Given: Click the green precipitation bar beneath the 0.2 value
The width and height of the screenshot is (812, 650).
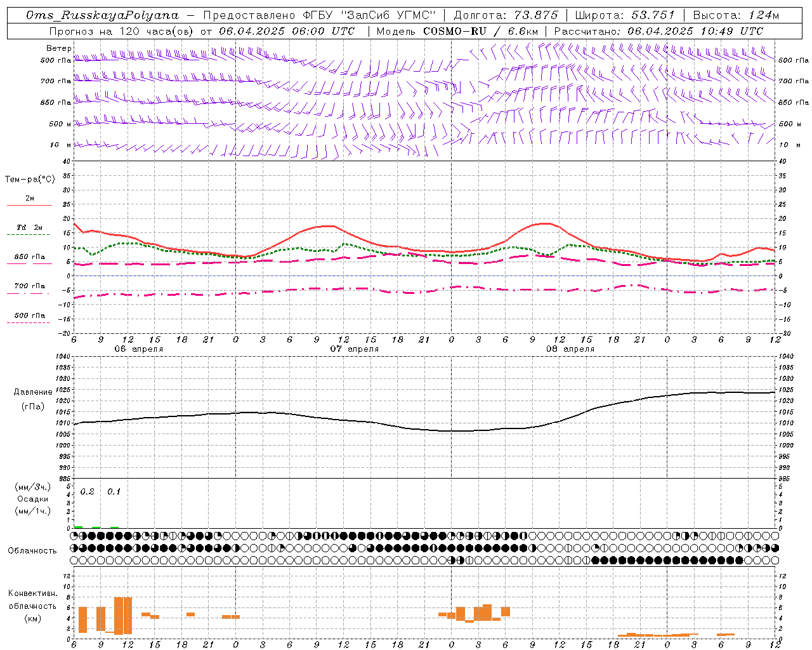Looking at the screenshot, I should pos(78,527).
